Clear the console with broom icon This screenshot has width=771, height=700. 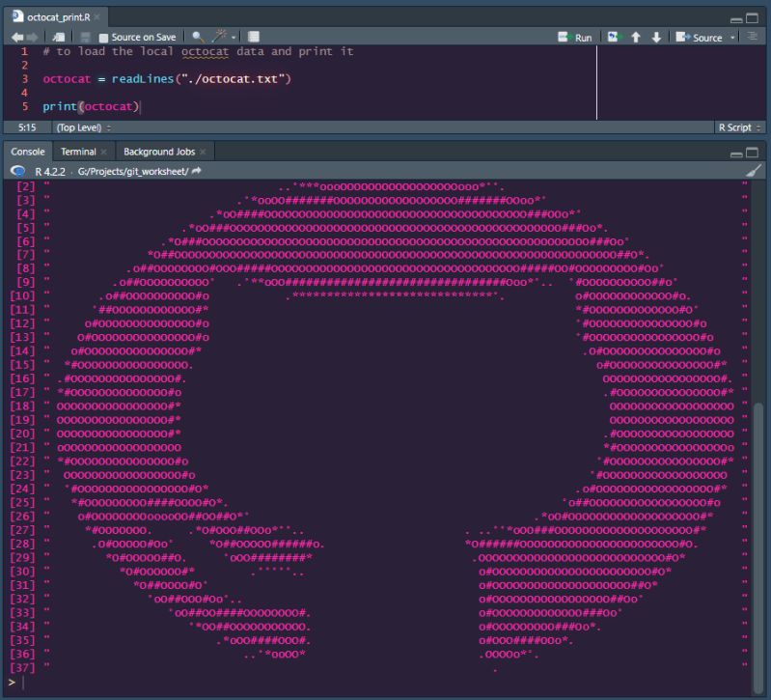click(x=754, y=171)
